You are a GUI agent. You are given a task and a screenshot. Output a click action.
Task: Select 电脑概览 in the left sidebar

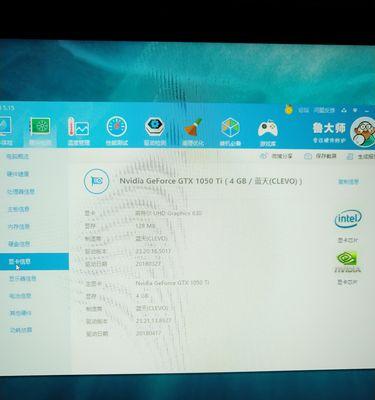pos(18,156)
